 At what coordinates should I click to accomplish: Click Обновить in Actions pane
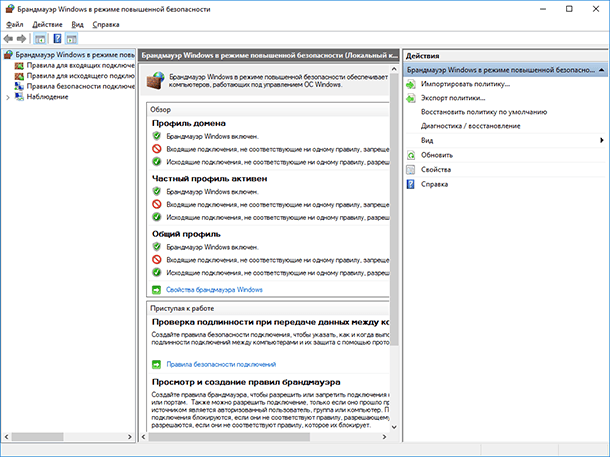(x=437, y=155)
